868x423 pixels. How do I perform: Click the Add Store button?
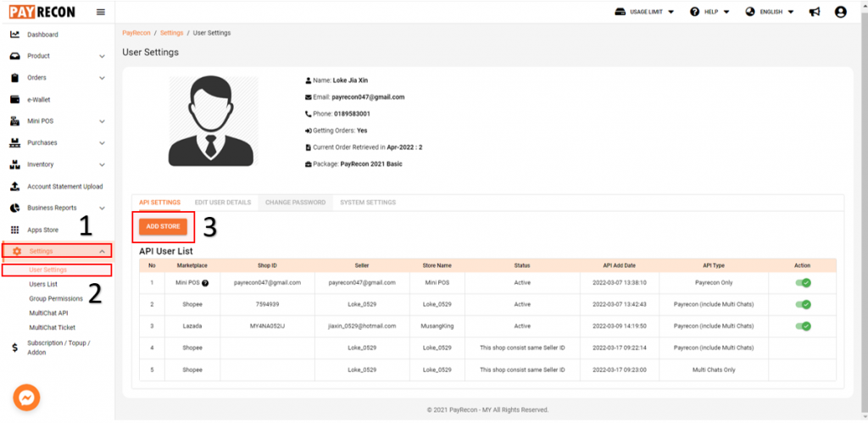pos(164,226)
